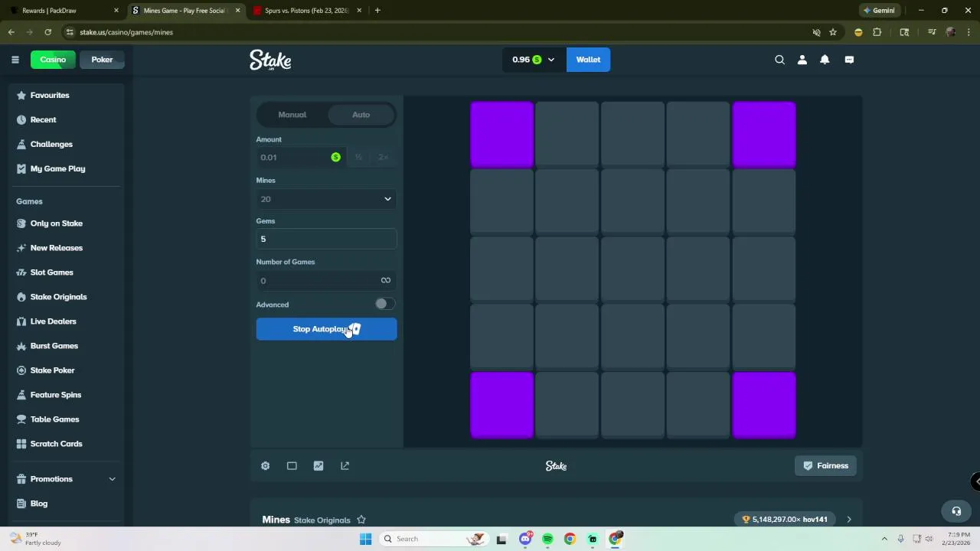
Task: Open Favourites in sidebar
Action: tap(50, 95)
